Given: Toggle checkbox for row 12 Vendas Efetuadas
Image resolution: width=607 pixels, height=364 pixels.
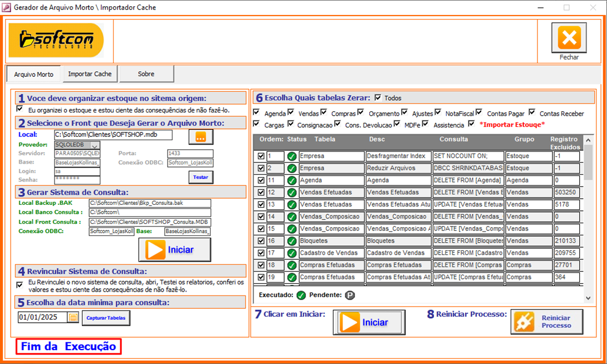Looking at the screenshot, I should tap(261, 193).
